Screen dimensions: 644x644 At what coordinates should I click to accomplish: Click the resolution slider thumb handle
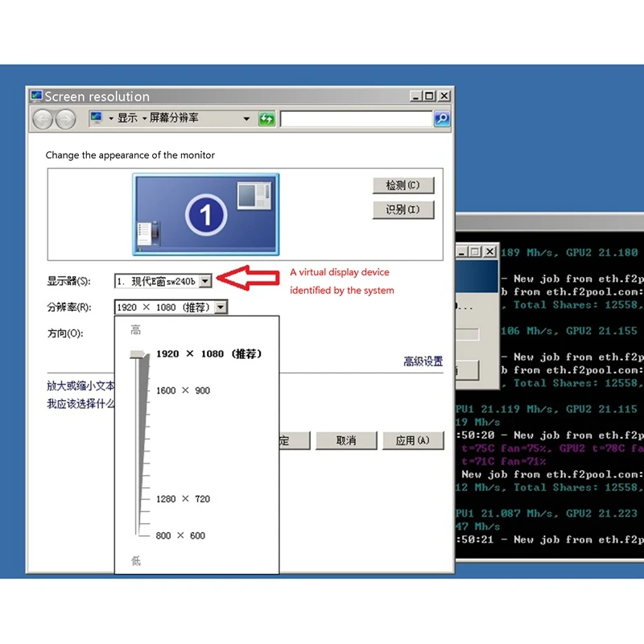(x=138, y=354)
